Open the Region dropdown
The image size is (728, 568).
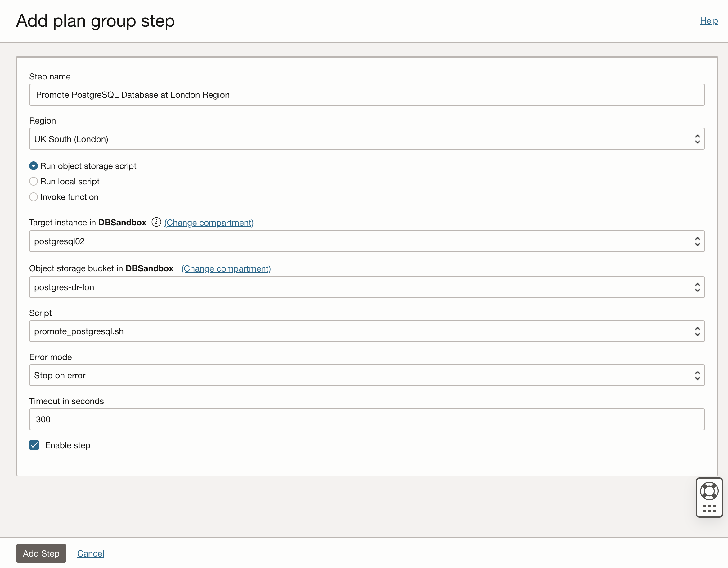click(x=367, y=139)
